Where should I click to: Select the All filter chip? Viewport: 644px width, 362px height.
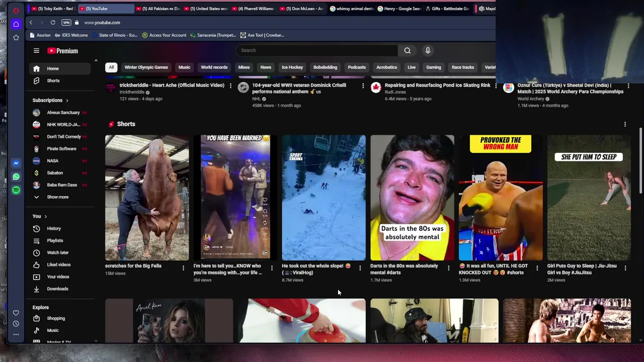111,67
